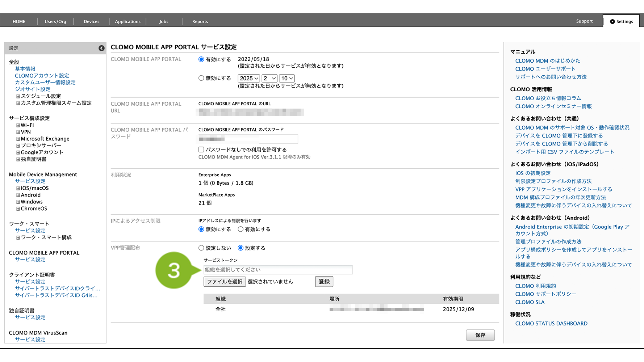The image size is (644, 362).
Task: Click the サービストークン organization field
Action: pos(278,270)
